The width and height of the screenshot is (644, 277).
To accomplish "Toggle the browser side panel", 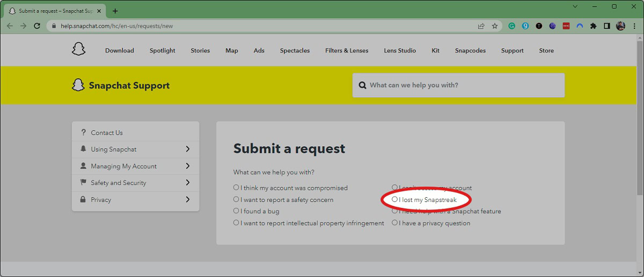I will (x=607, y=26).
